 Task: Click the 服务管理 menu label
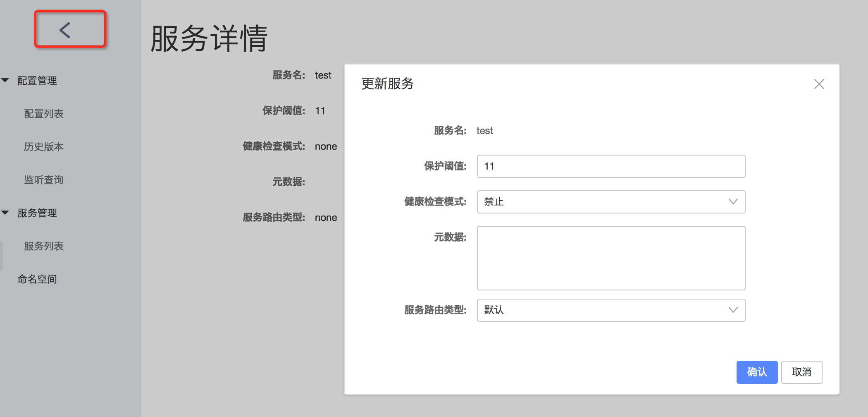coord(37,213)
